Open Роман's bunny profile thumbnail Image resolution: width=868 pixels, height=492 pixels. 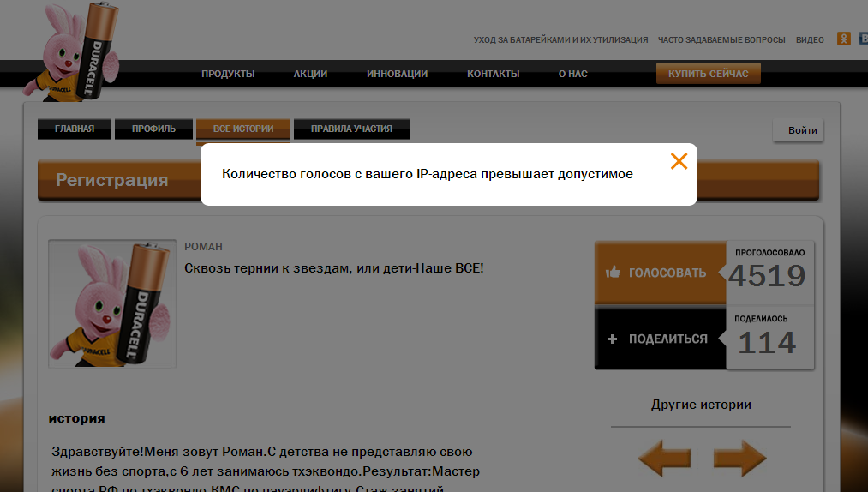(112, 303)
